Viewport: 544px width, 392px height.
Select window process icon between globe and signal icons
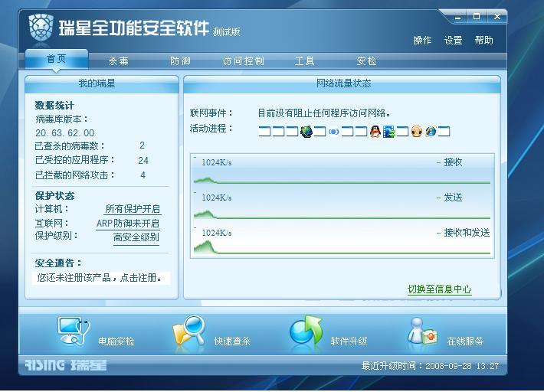click(x=320, y=132)
